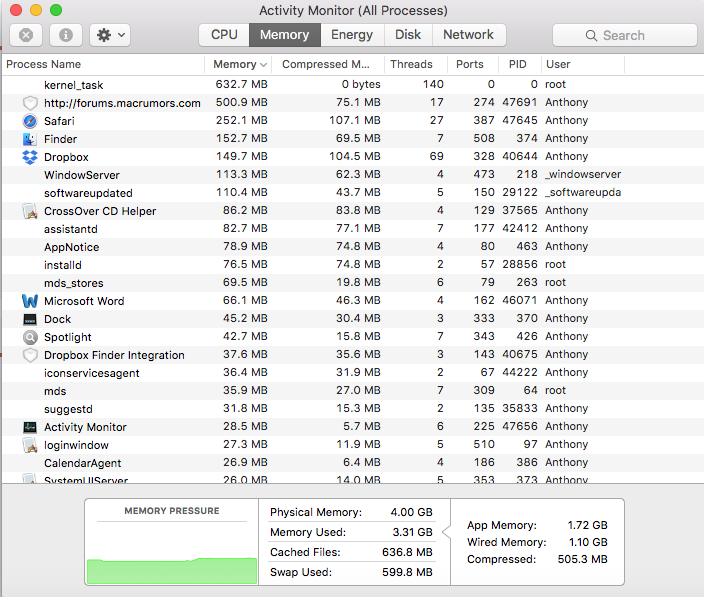Toggle sort arrow on Memory column

coord(264,65)
